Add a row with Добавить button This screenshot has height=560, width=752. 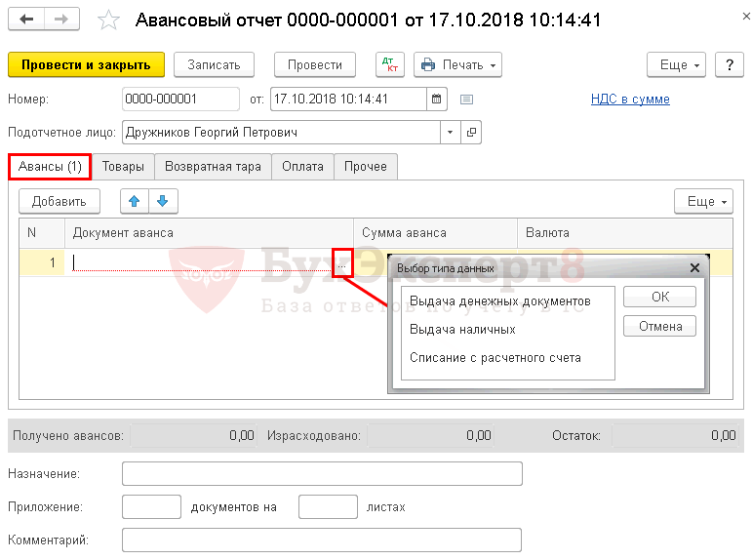pos(59,201)
